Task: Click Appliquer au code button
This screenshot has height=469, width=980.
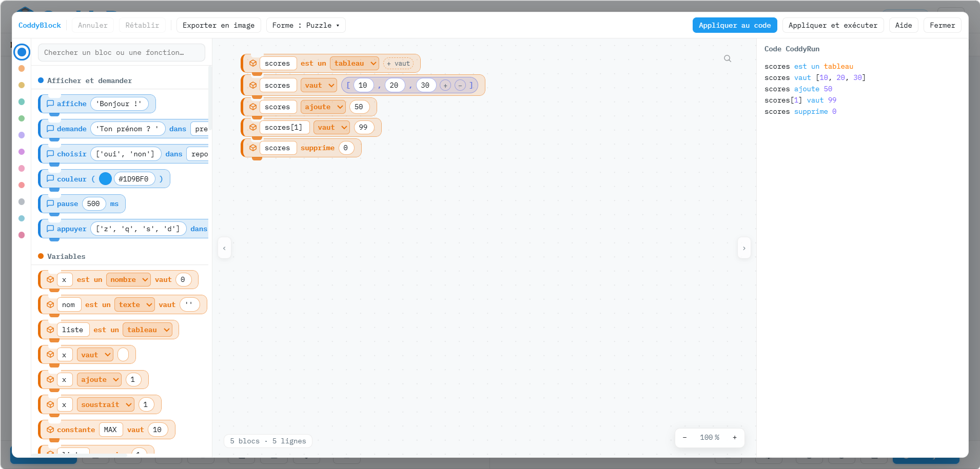Action: click(x=735, y=25)
